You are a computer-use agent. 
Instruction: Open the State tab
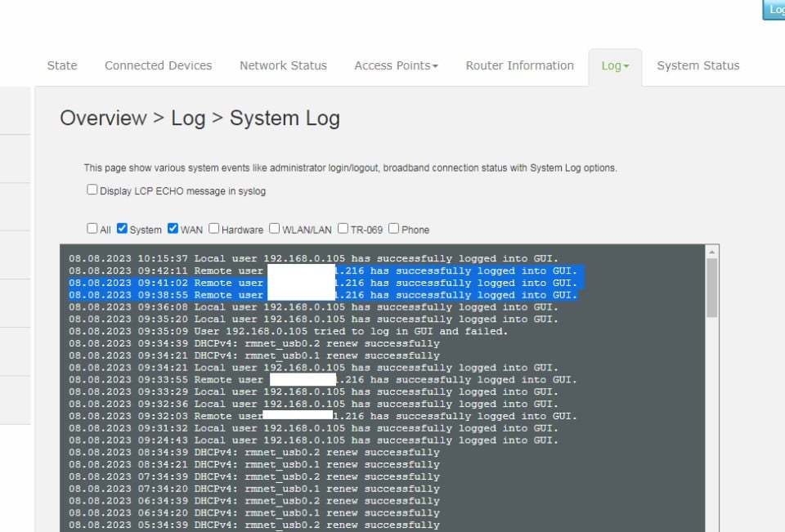tap(62, 65)
